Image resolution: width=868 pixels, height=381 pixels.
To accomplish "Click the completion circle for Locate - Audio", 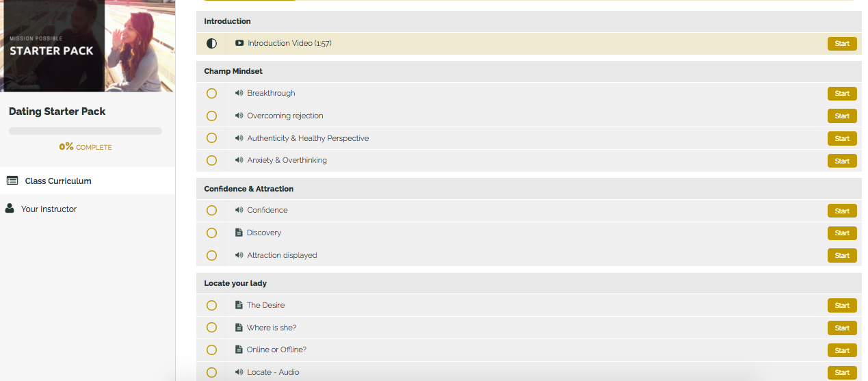I will coord(211,372).
